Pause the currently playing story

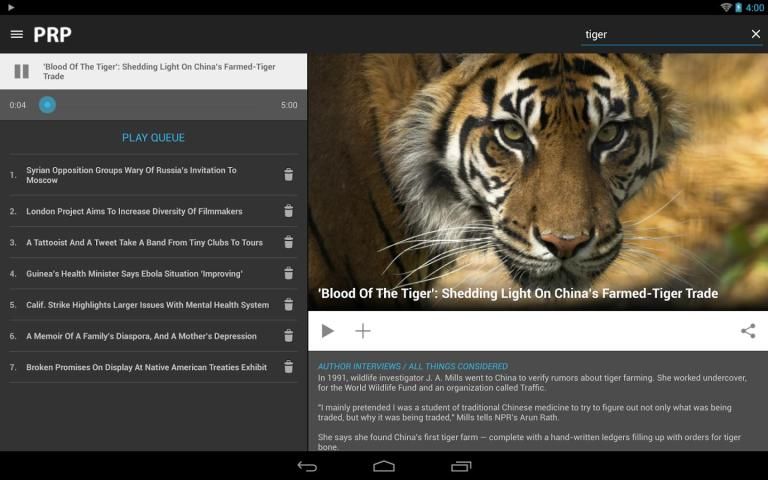pos(21,71)
